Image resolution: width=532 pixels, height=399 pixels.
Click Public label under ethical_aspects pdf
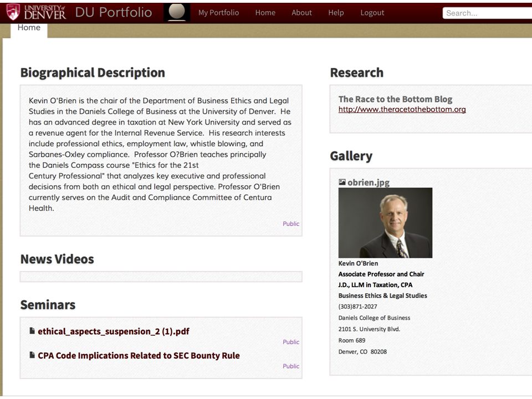291,342
